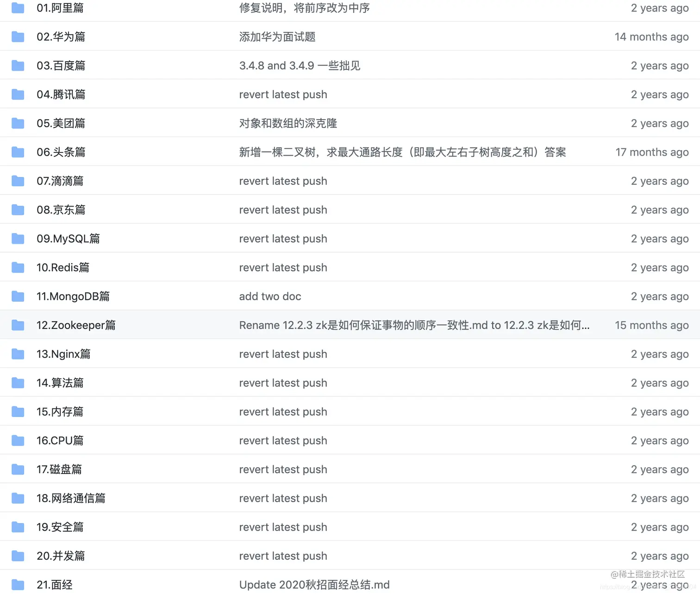
Task: Click the folder icon beside 13.Nginx篇
Action: tap(18, 354)
